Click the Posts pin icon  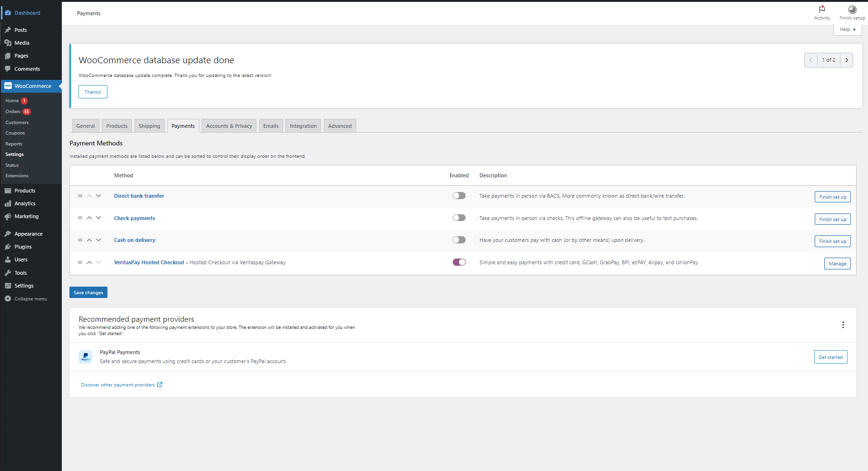[8, 30]
